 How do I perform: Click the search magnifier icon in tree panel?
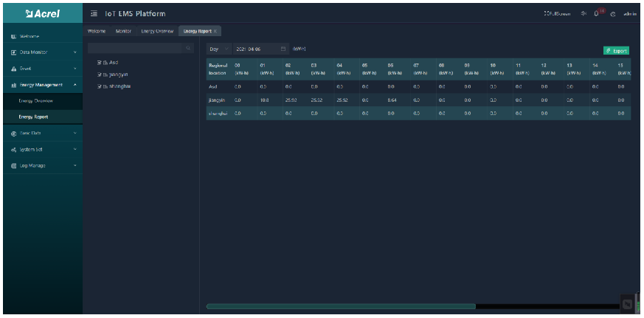188,48
